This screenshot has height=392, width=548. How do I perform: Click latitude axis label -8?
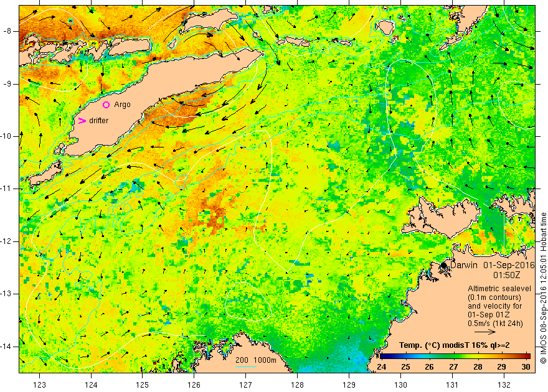click(x=7, y=31)
